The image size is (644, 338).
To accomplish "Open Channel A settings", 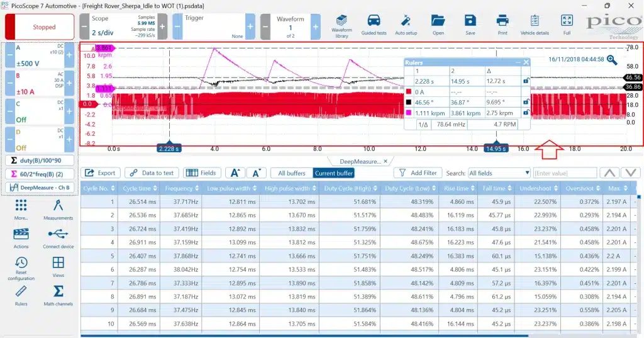I will coord(40,55).
